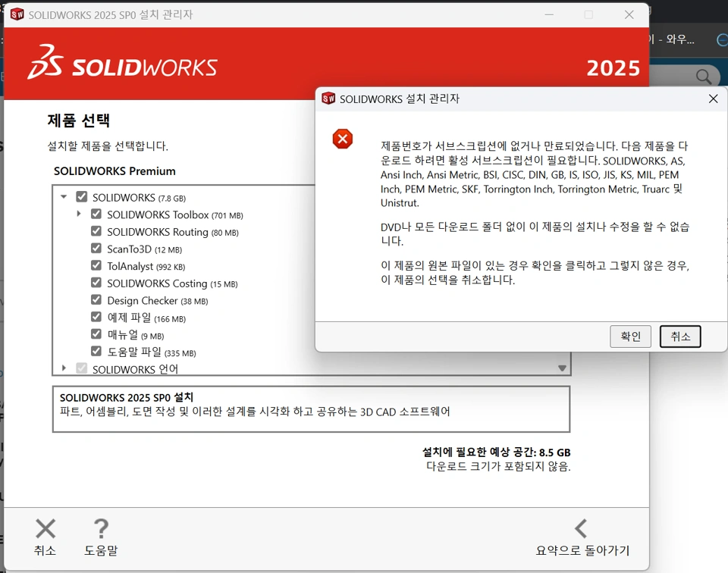The height and width of the screenshot is (573, 728).
Task: Select the Design Checker (38 MB) row text
Action: click(x=158, y=301)
